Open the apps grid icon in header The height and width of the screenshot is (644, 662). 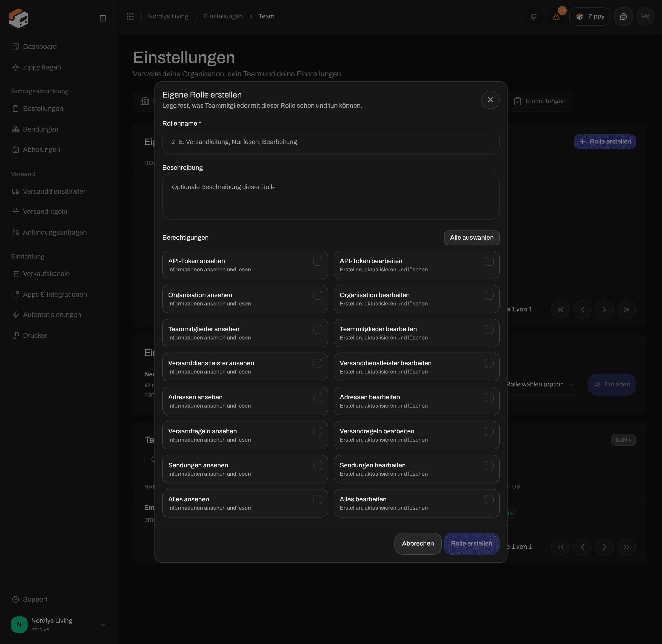(130, 17)
